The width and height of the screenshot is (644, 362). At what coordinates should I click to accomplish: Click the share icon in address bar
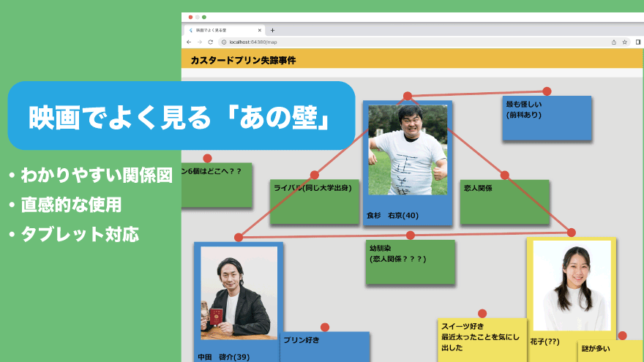(x=613, y=42)
